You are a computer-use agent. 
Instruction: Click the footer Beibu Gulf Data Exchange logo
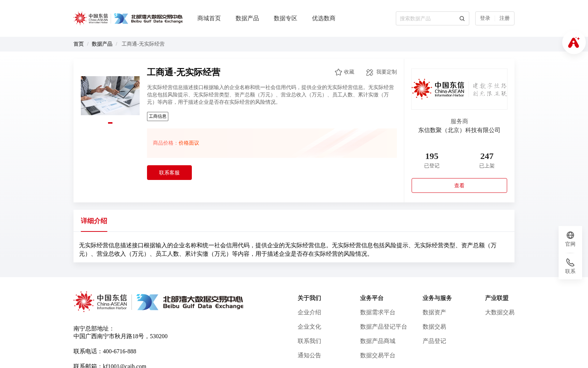[190, 302]
